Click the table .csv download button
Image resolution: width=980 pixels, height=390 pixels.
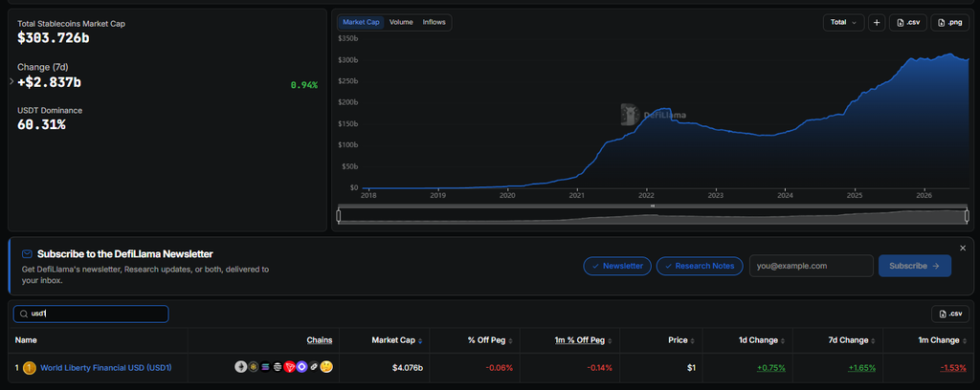point(950,314)
